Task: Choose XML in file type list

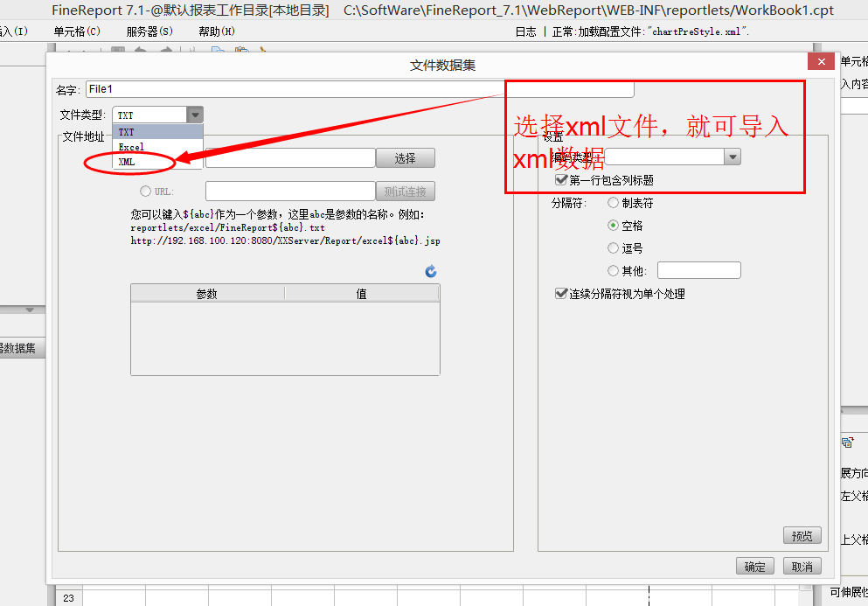Action: [x=157, y=162]
